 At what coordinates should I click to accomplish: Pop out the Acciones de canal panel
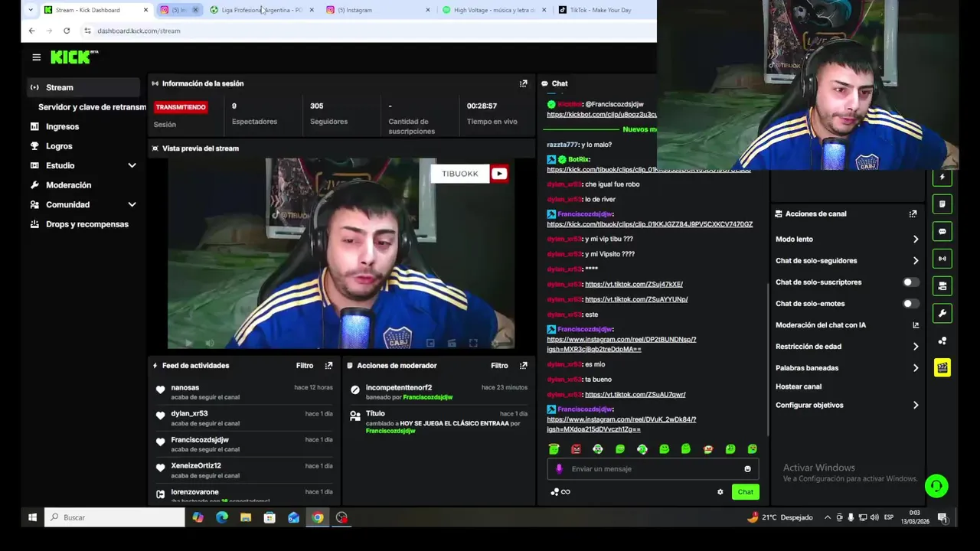click(x=913, y=214)
